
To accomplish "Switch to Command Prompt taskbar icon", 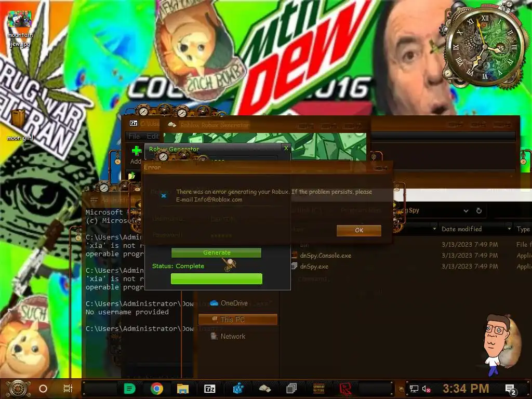I will pos(318,389).
